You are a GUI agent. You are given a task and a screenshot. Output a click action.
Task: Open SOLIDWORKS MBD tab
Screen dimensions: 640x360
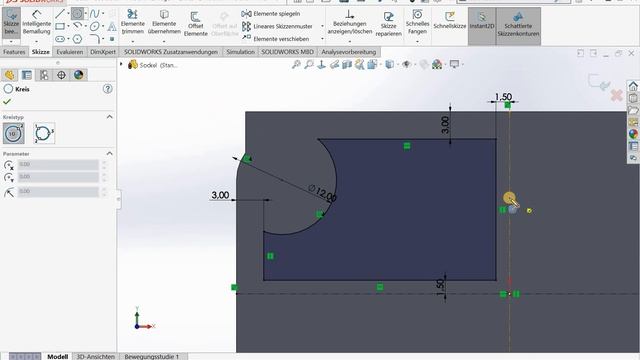coord(288,52)
